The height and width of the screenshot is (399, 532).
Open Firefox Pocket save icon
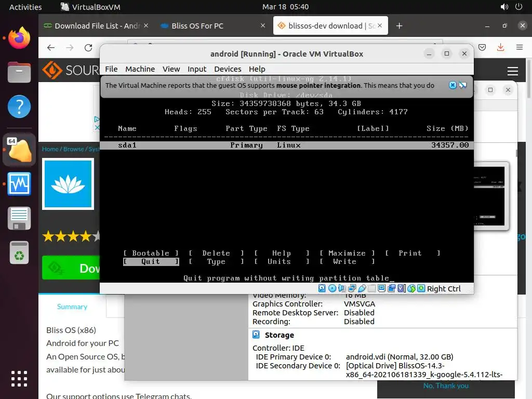tap(482, 47)
